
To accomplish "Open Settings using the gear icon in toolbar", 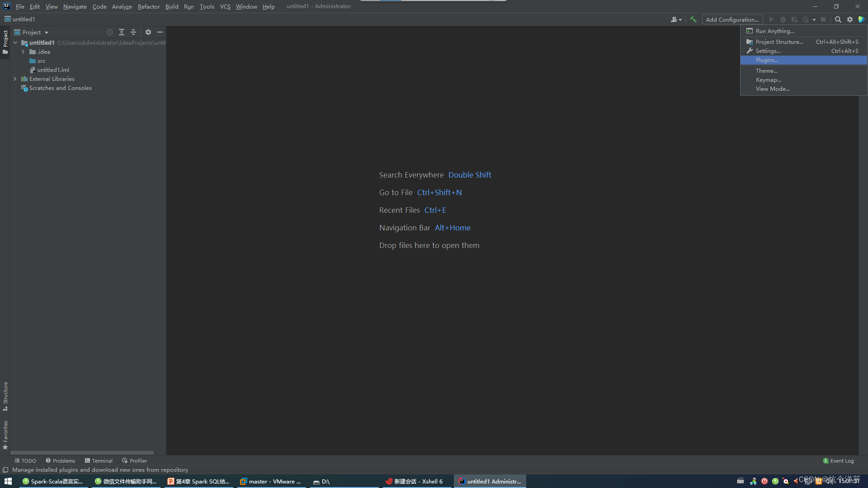I will pos(850,19).
